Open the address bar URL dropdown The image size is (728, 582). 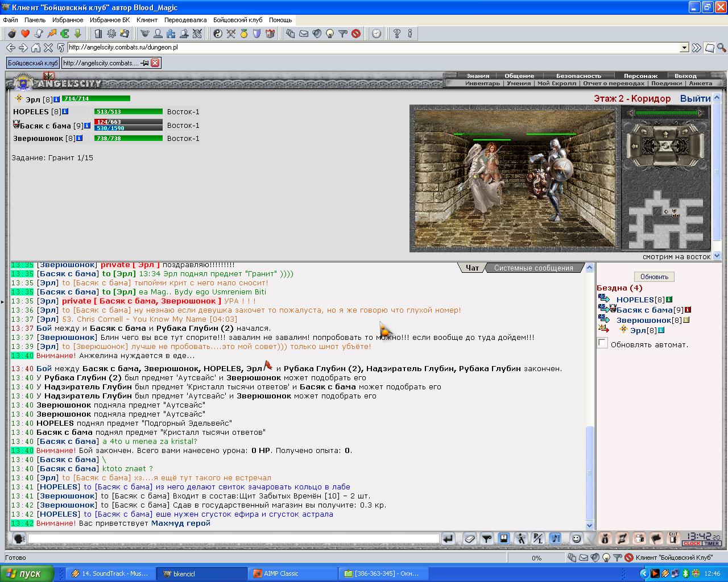click(685, 48)
